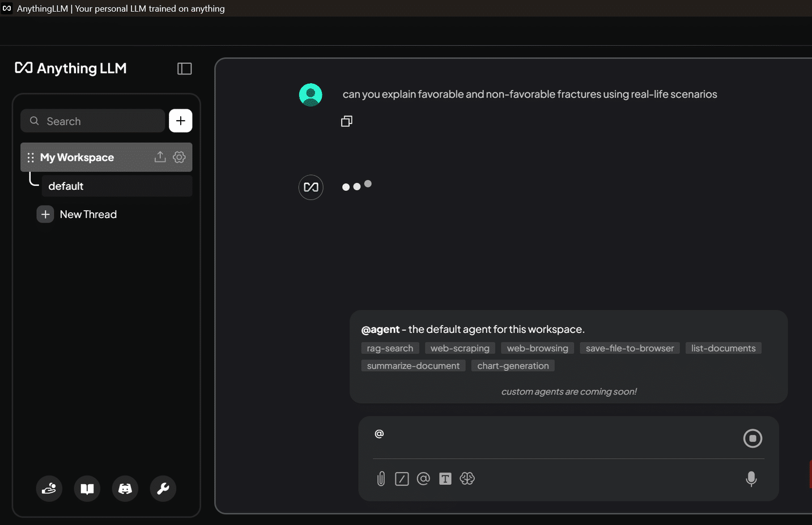Click the new workspace plus button
Image resolution: width=812 pixels, height=525 pixels.
point(181,121)
